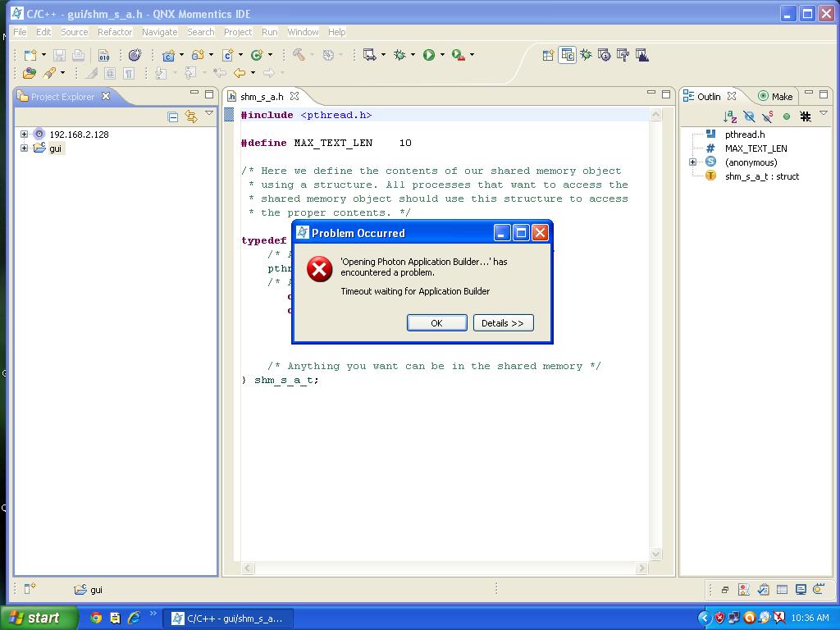Click the Details >> button
This screenshot has width=840, height=630.
(503, 323)
